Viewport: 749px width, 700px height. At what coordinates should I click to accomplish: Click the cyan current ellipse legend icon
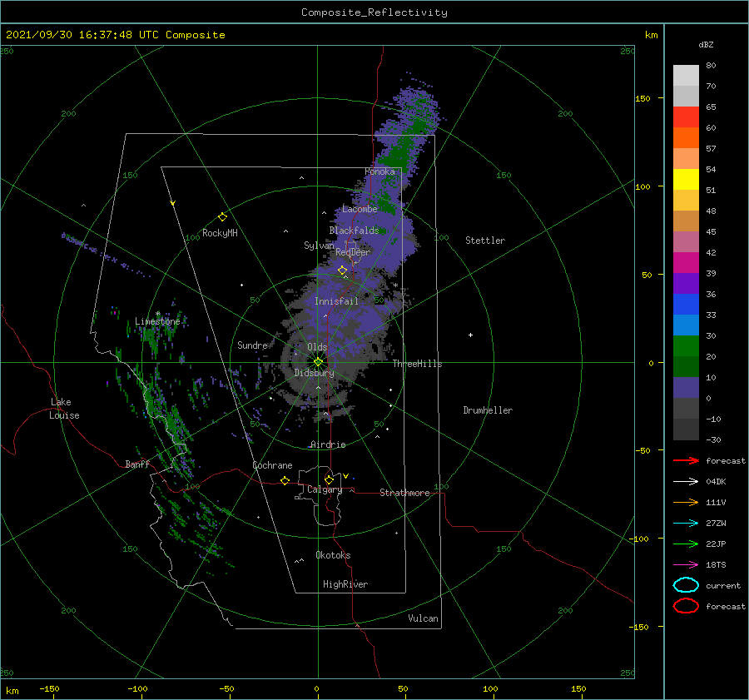click(686, 585)
